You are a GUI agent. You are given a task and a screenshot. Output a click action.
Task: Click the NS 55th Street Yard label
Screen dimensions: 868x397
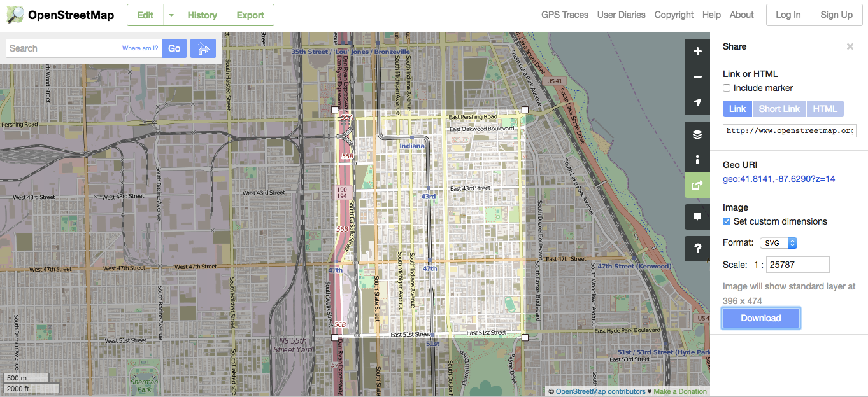tap(293, 345)
